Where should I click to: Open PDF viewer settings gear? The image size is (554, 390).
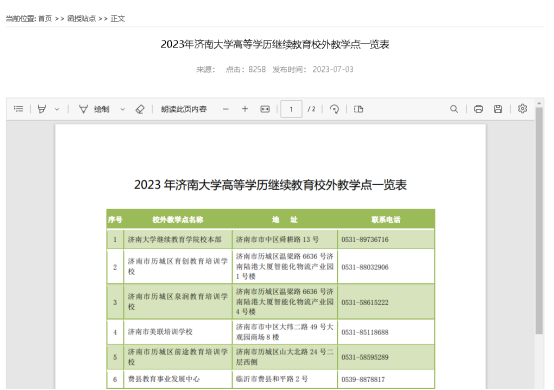[523, 109]
